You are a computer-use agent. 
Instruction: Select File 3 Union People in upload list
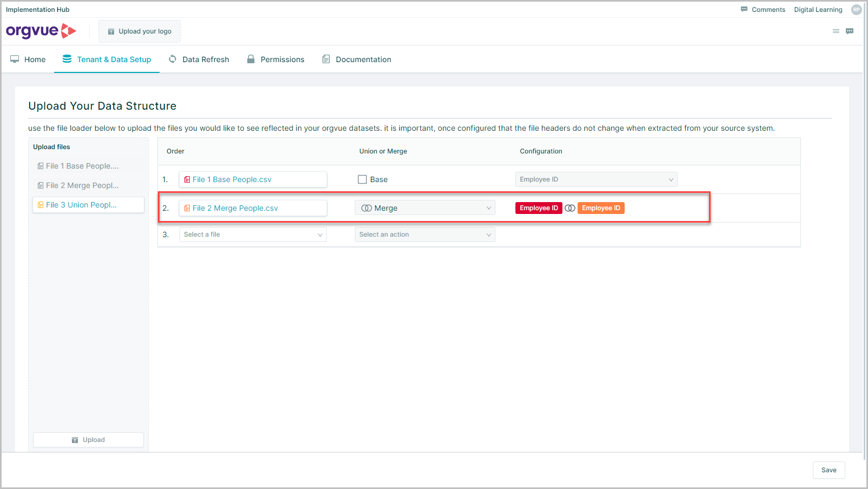click(89, 205)
